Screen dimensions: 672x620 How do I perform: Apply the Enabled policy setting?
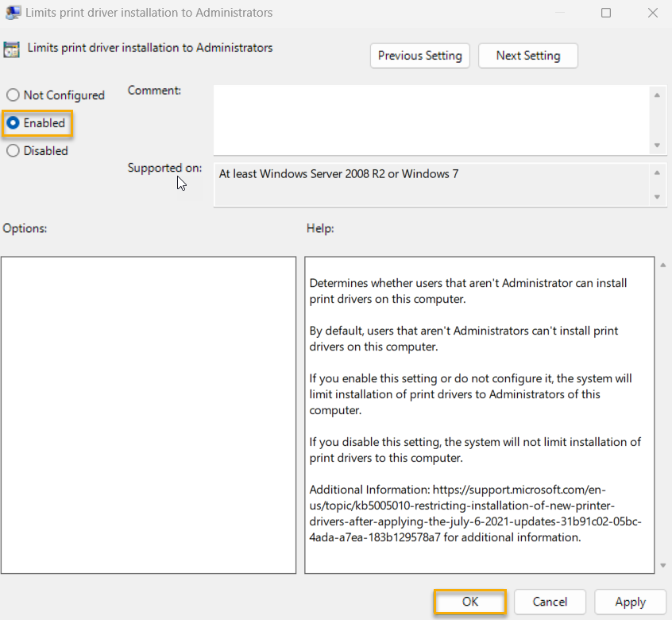click(630, 602)
